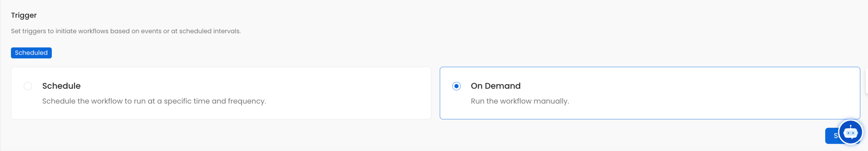
Task: Select the Schedule radio button
Action: [x=28, y=86]
